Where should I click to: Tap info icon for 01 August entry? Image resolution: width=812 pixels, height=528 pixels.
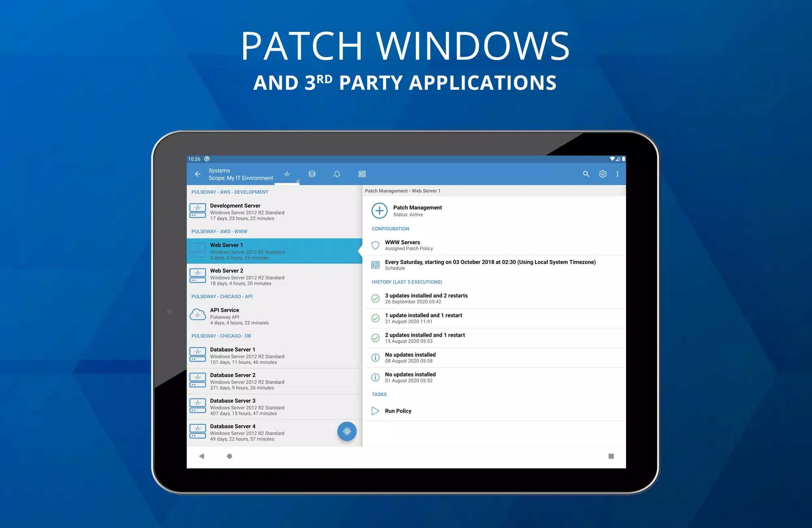coord(376,377)
